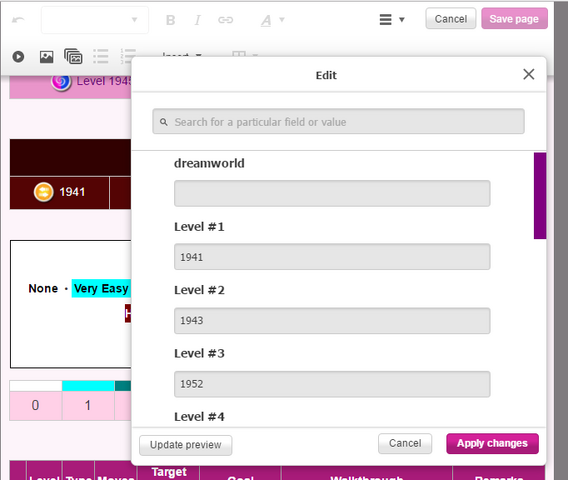Click the purple dialog scrollbar thumb
Image resolution: width=568 pixels, height=480 pixels.
click(x=540, y=196)
